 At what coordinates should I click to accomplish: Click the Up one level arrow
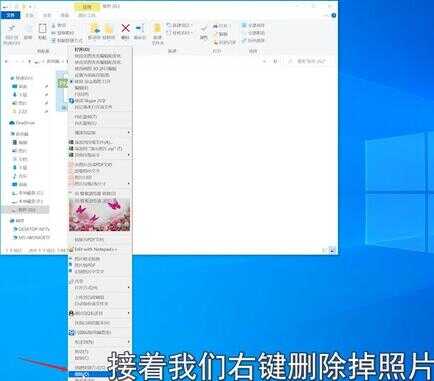point(30,61)
